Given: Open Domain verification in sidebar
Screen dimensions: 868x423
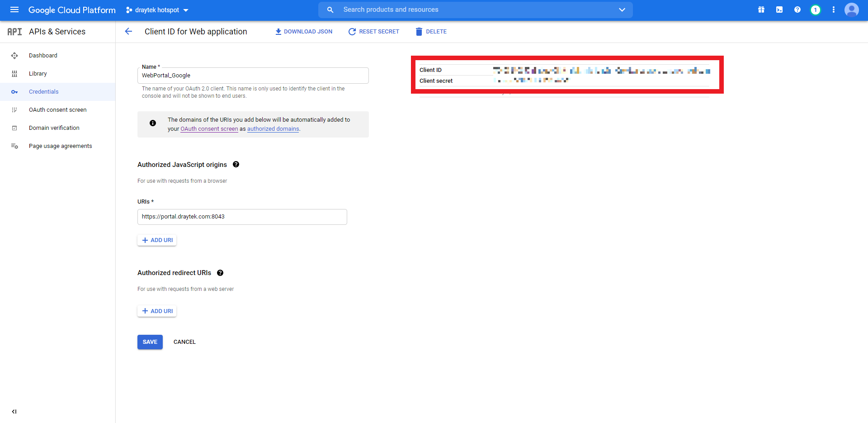Looking at the screenshot, I should click(54, 128).
